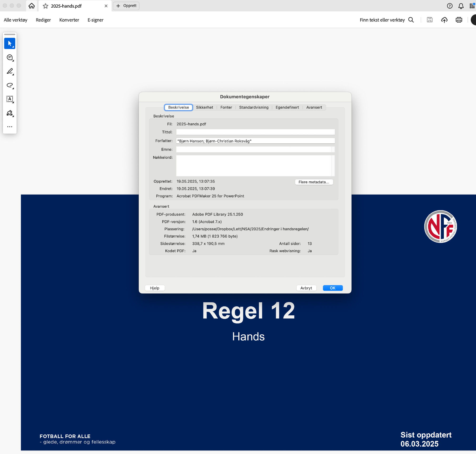Click the home icon
This screenshot has width=476, height=454.
click(31, 6)
